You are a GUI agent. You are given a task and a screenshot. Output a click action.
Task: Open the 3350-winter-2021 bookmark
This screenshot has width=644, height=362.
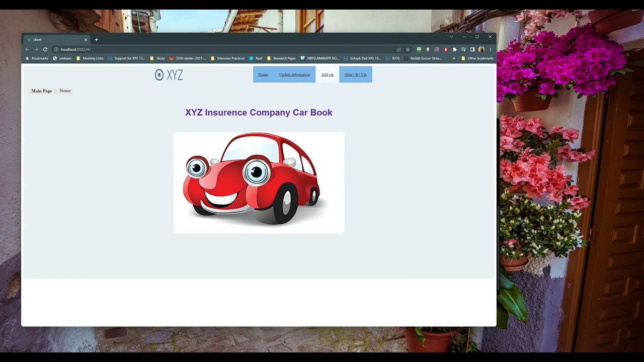coord(188,58)
